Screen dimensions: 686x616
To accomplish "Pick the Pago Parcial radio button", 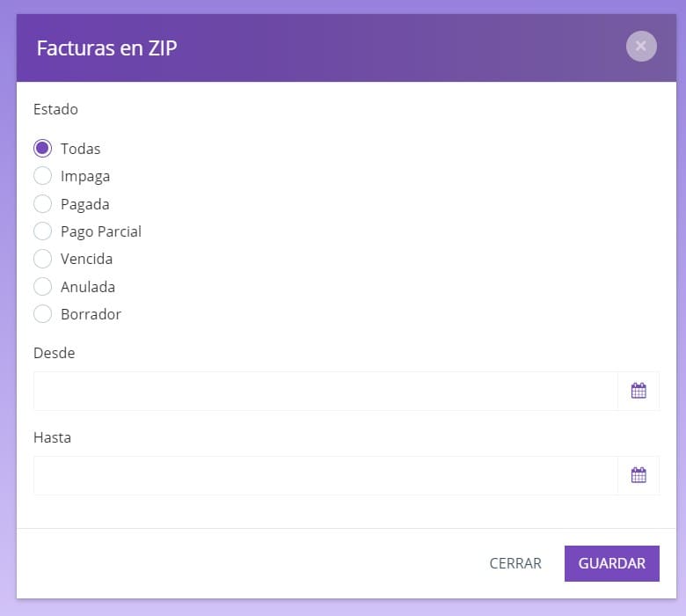I will (x=42, y=231).
